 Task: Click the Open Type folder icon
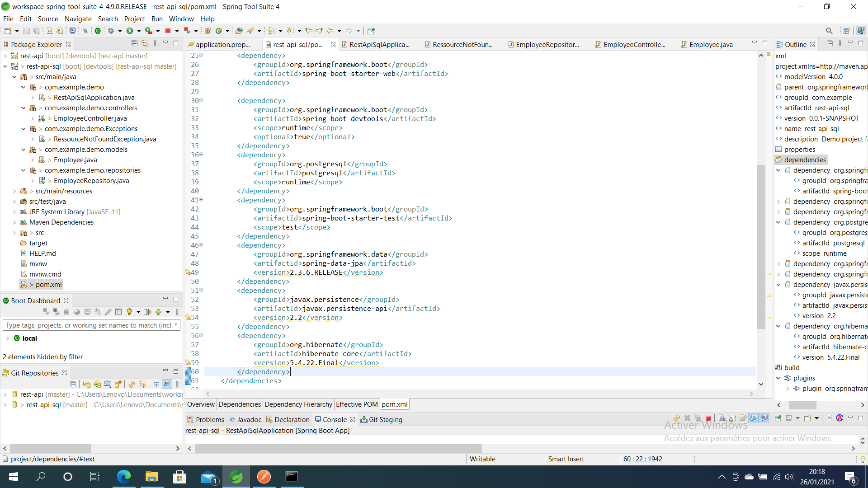(x=239, y=31)
